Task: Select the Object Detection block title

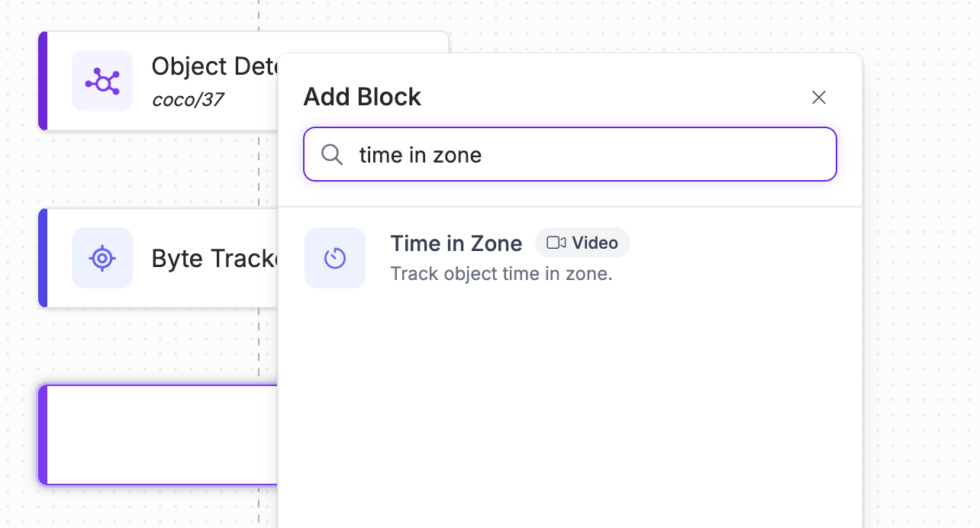Action: click(214, 67)
